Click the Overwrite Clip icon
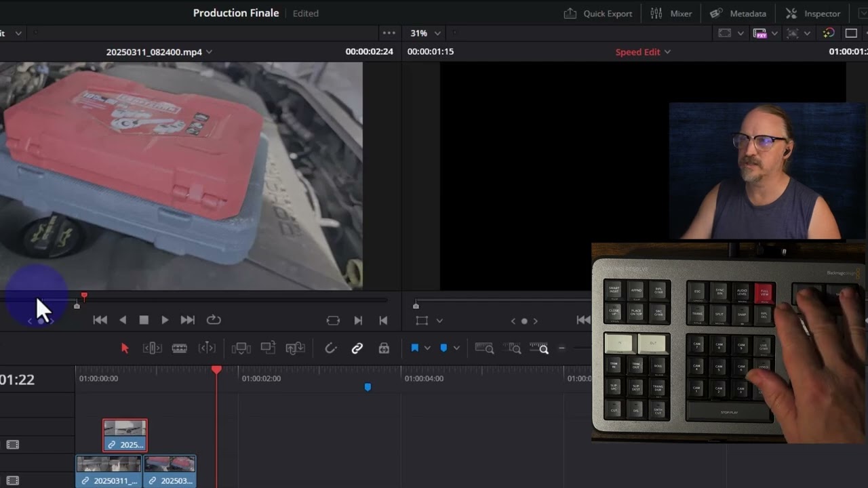 click(x=268, y=348)
